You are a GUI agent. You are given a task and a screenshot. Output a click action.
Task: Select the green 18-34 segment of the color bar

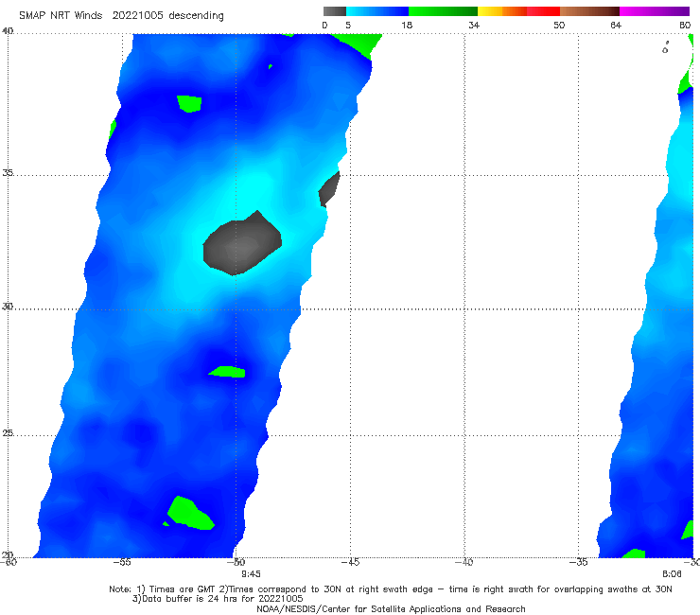[x=443, y=11]
